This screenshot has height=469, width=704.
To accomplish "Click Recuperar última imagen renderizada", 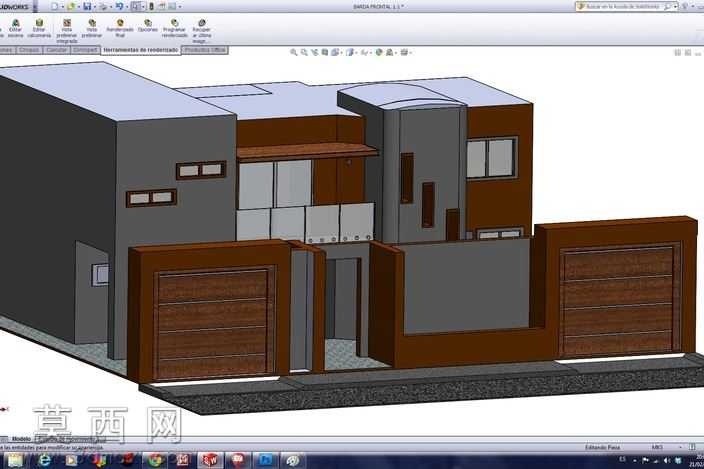I will pos(202,31).
